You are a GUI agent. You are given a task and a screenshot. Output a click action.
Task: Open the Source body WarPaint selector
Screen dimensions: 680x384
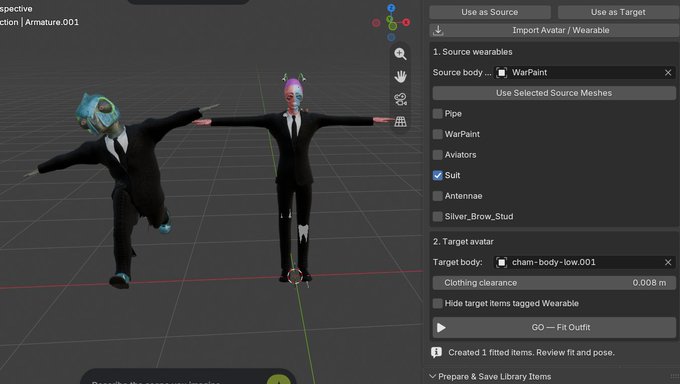tap(585, 72)
